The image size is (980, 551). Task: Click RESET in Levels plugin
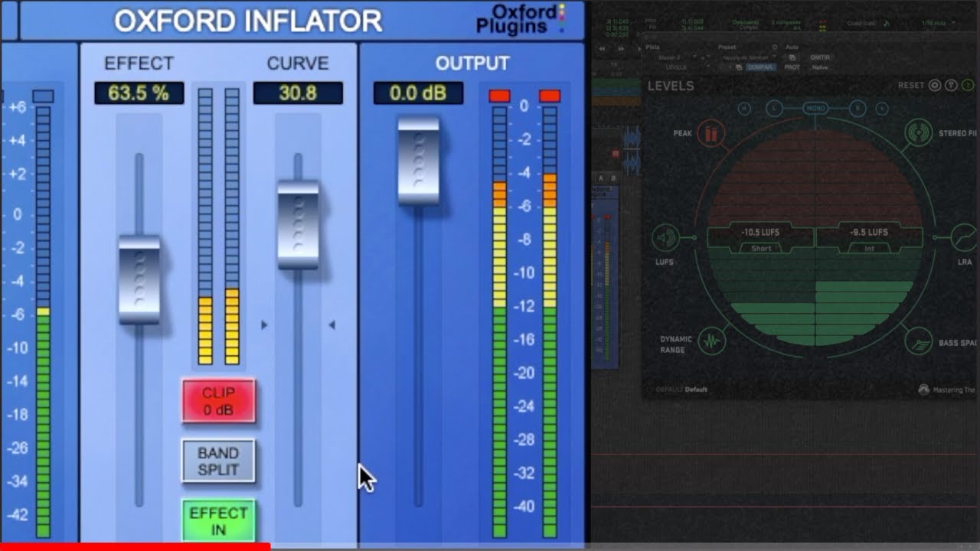[911, 85]
